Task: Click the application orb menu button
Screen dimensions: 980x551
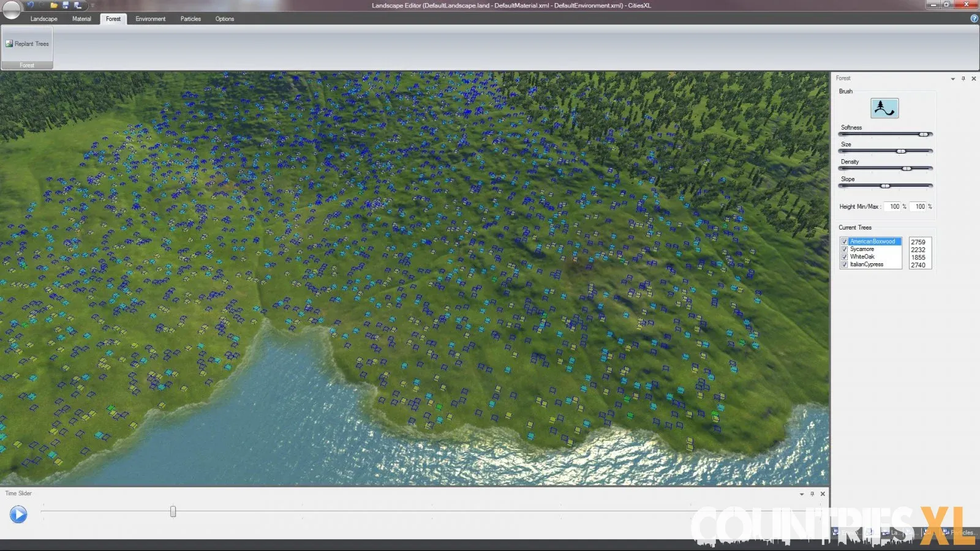Action: (x=12, y=10)
